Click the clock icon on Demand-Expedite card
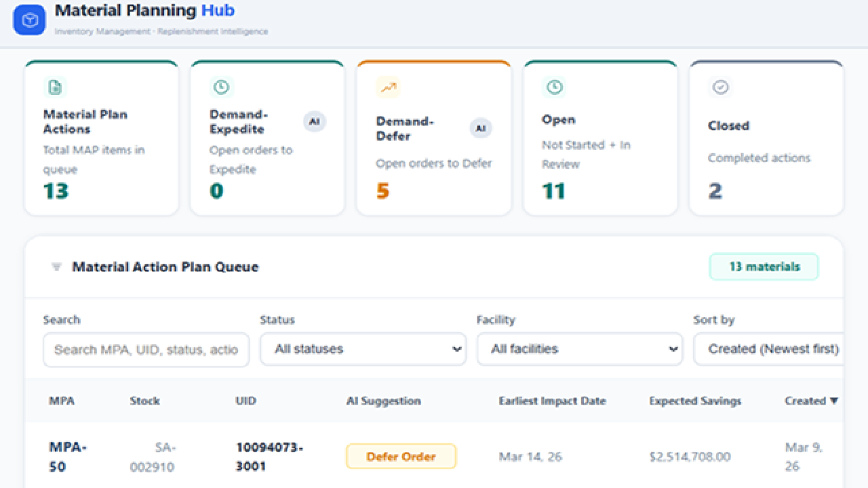 click(x=221, y=87)
